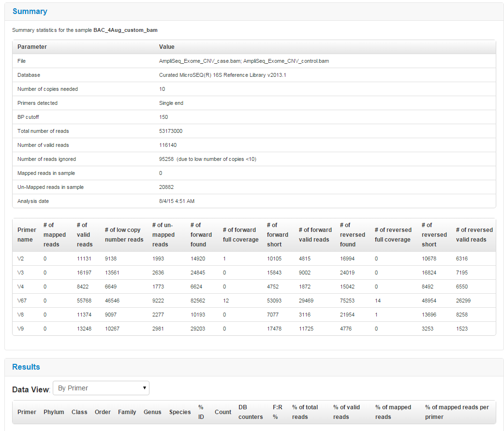This screenshot has width=504, height=431.
Task: Click the '# of reversed valid reads' header
Action: (x=474, y=235)
